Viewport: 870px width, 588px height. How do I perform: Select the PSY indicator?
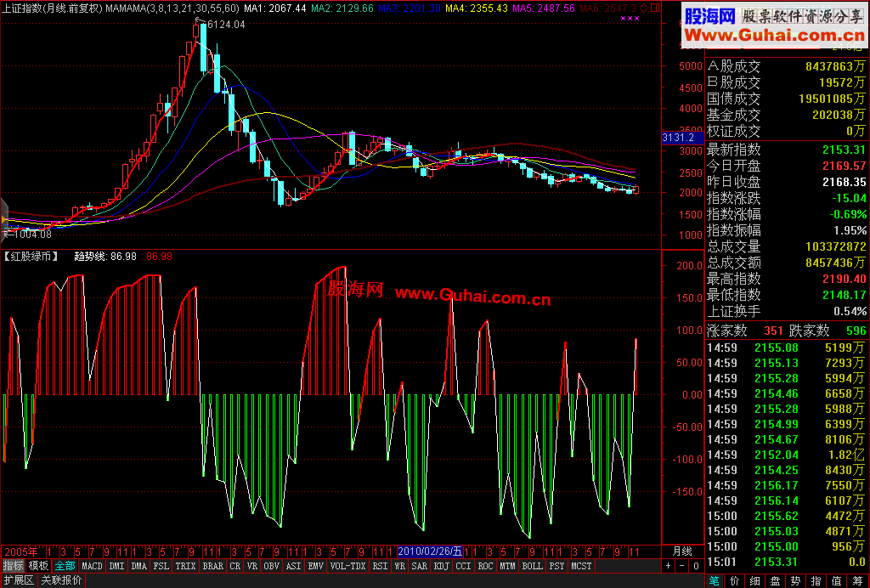pos(556,566)
